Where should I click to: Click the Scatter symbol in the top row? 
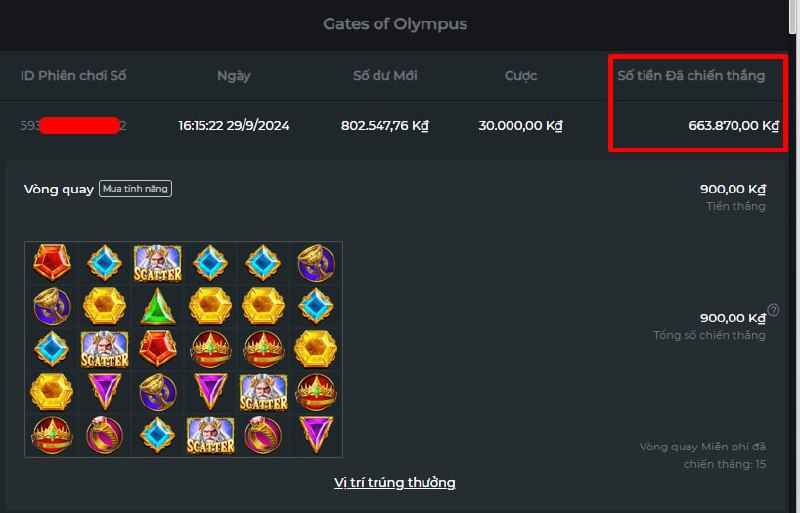pos(158,263)
